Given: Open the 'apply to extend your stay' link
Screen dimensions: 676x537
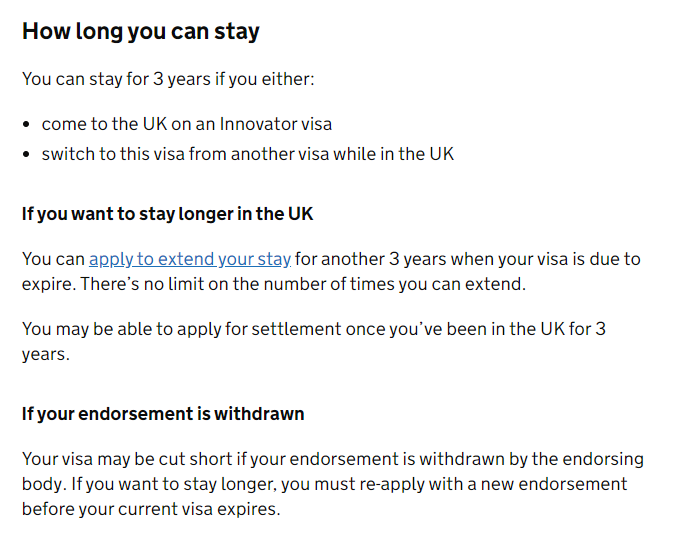Looking at the screenshot, I should tap(190, 259).
